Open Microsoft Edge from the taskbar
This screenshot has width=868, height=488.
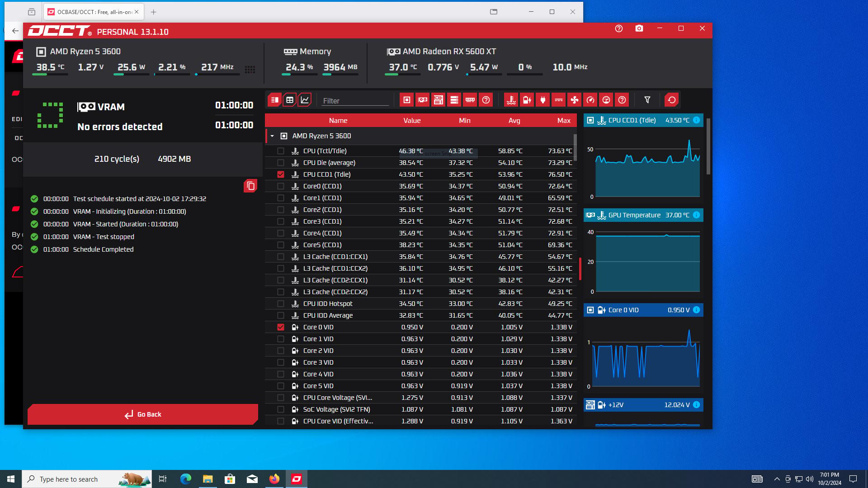click(x=185, y=479)
